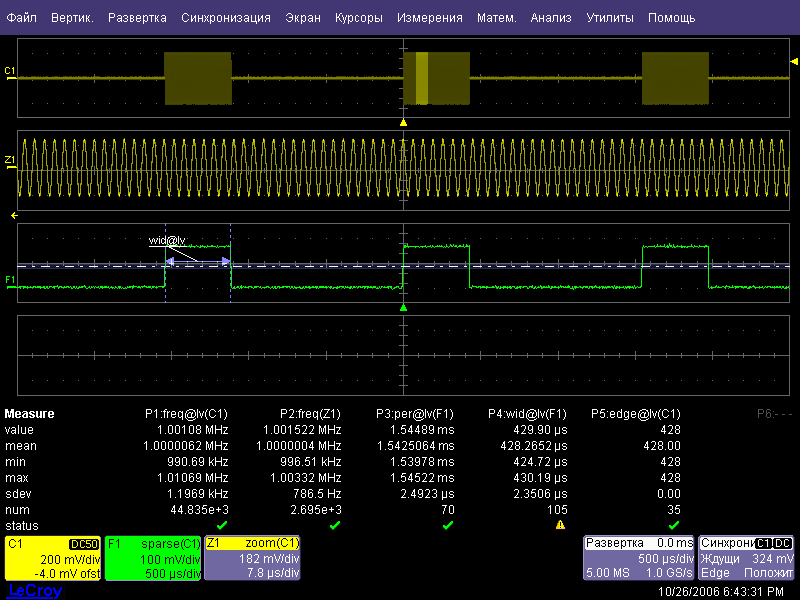Viewport: 800px width, 600px height.
Task: Click the green trigger triangle below F1 grid
Action: [404, 308]
